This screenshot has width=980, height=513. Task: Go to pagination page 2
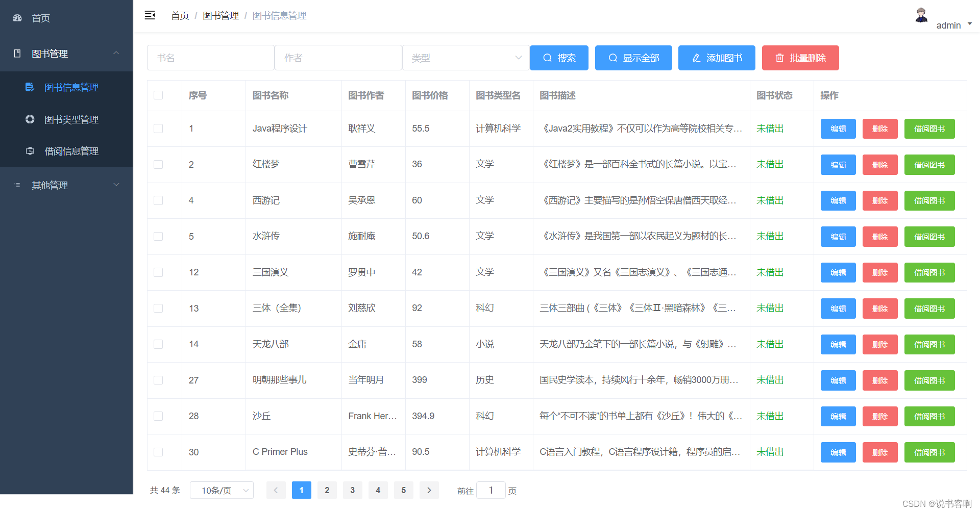(x=327, y=490)
